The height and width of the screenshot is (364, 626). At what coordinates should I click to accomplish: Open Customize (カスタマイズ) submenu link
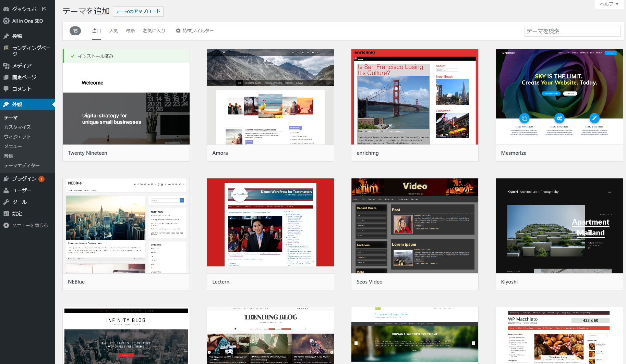17,127
